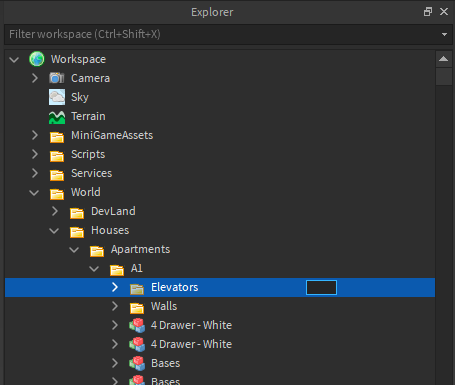Click the vertical scrollbar thumb
The width and height of the screenshot is (455, 385).
tap(444, 76)
